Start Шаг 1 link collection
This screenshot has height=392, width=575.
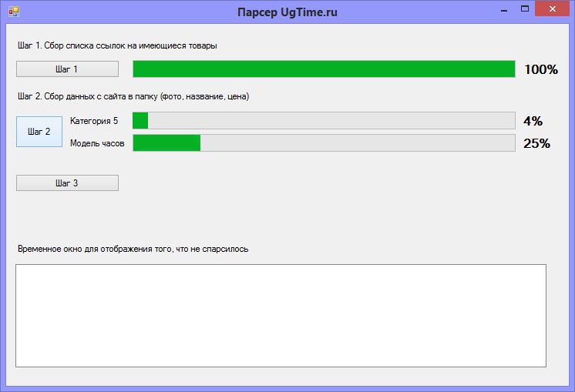(67, 69)
